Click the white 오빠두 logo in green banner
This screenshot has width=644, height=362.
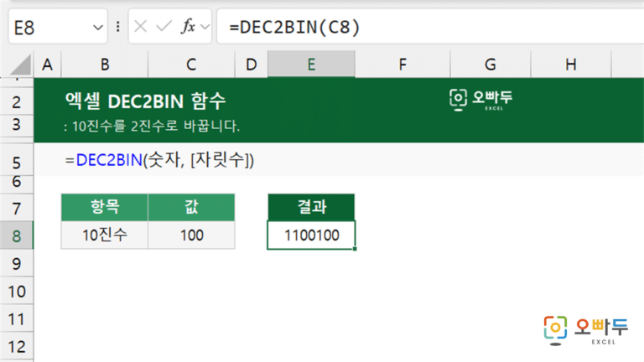click(481, 100)
